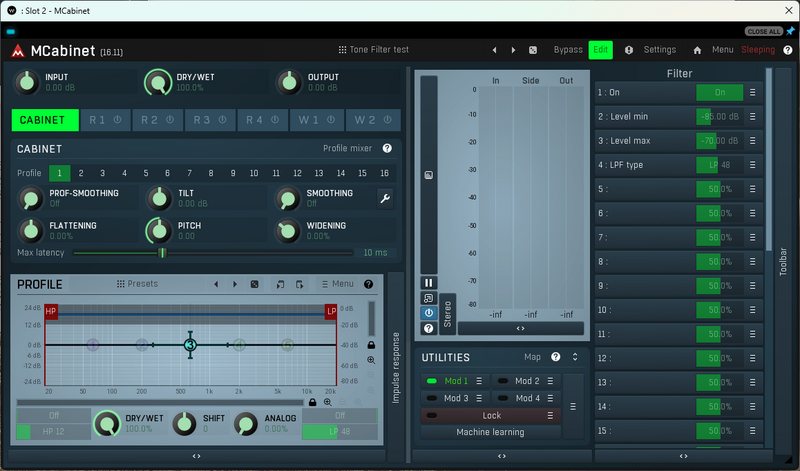Adjust the Max latency slider
This screenshot has height=471, width=800.
(213, 253)
